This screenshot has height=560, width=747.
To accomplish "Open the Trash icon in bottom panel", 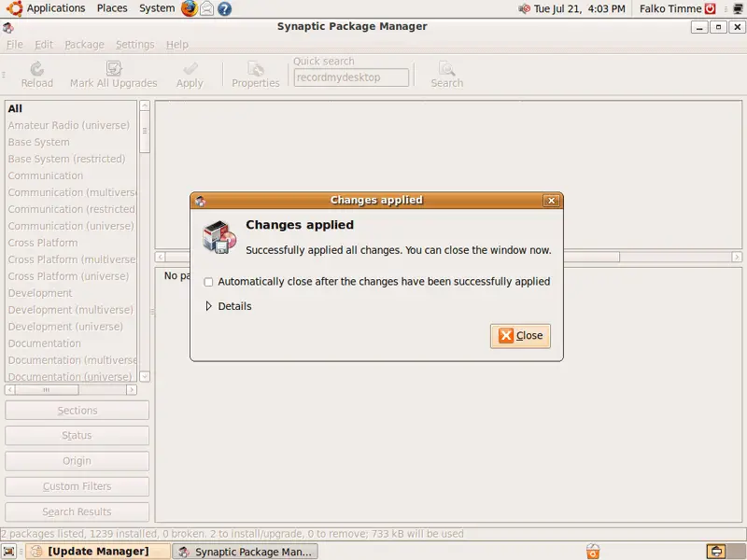I will 593,552.
